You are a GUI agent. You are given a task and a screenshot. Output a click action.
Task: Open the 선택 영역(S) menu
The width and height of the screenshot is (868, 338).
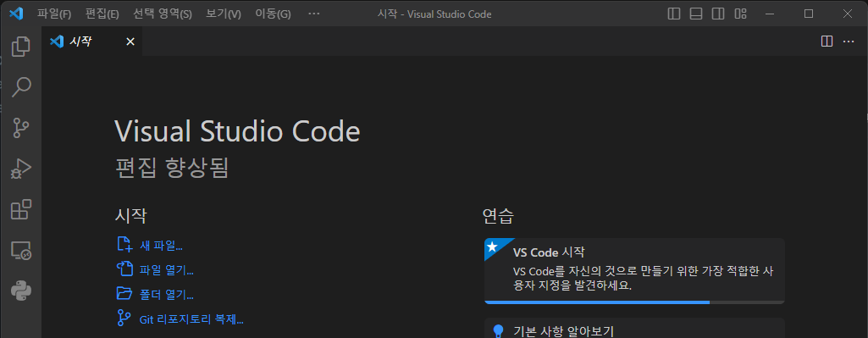[x=163, y=14]
